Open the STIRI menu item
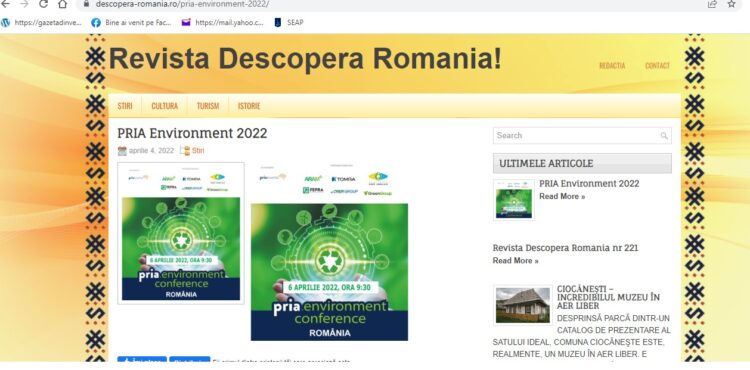Viewport: 750px width, 370px height. click(125, 106)
